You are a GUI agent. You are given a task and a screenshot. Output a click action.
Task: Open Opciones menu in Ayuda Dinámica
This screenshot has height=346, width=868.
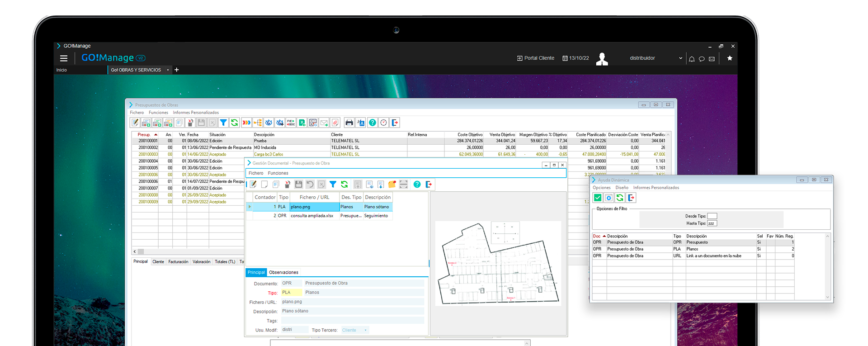coord(602,188)
